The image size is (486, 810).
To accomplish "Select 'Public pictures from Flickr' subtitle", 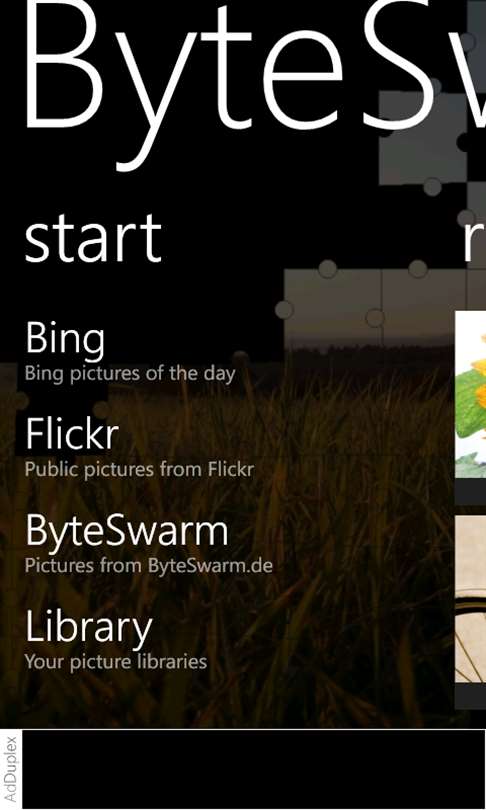I will (139, 469).
